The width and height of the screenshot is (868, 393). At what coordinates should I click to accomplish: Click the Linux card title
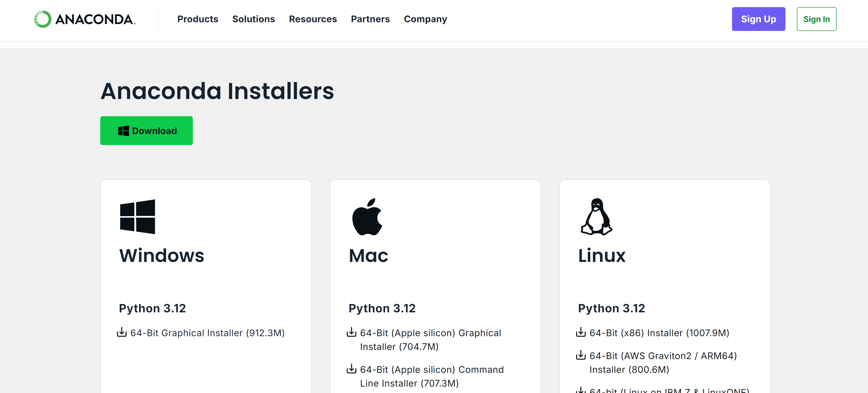pos(602,255)
